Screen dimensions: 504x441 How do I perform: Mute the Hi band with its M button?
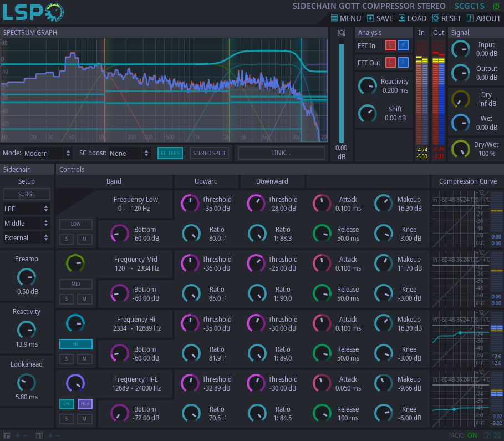(x=84, y=359)
